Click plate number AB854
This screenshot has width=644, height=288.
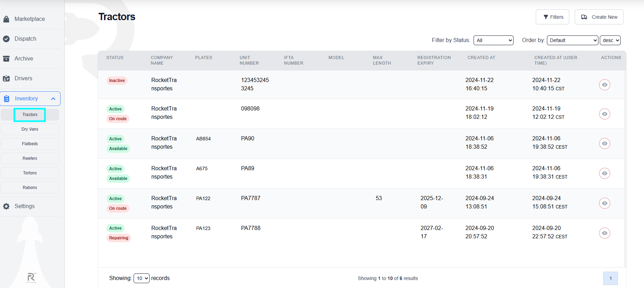point(204,139)
